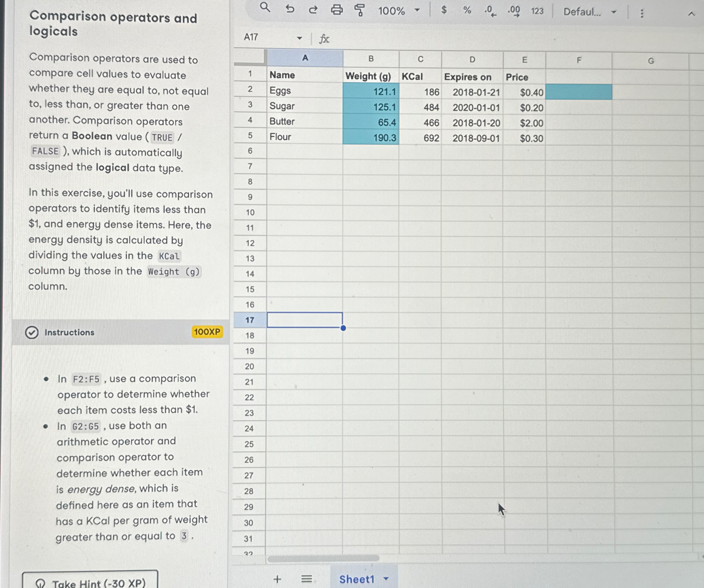Image resolution: width=704 pixels, height=588 pixels.
Task: Open the three-dot more options menu
Action: pos(642,13)
